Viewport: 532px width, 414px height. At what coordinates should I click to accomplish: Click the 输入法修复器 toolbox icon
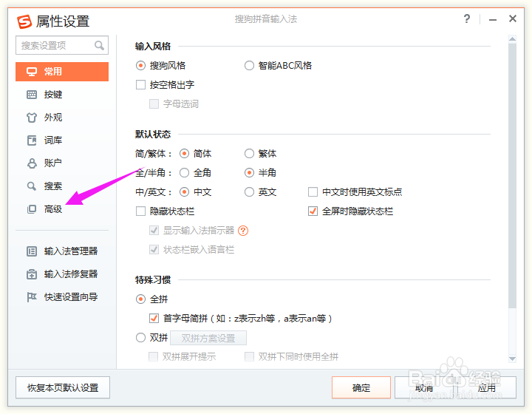pos(32,274)
